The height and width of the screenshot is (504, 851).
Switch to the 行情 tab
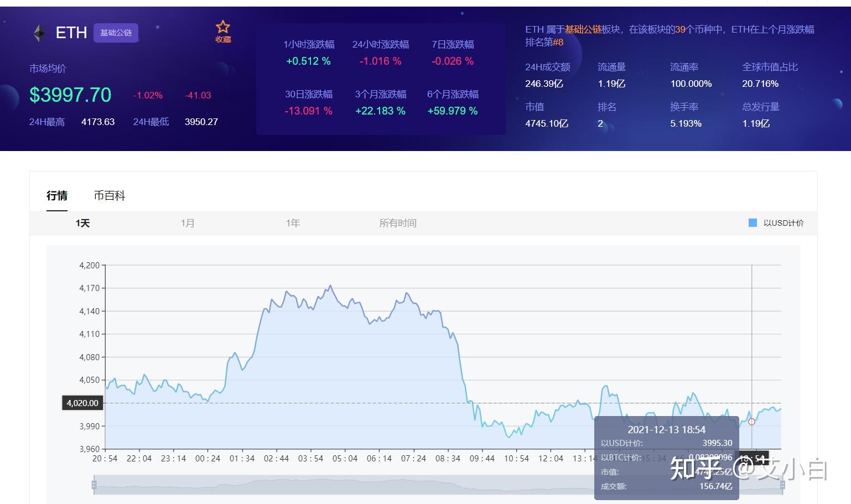(x=57, y=196)
